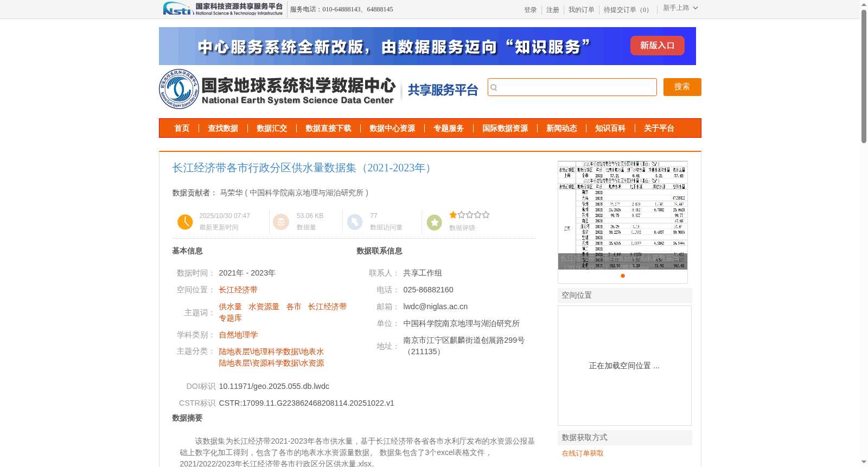Expand the 新手上路 dropdown
Screen dimensions: 868x467
[x=680, y=8]
